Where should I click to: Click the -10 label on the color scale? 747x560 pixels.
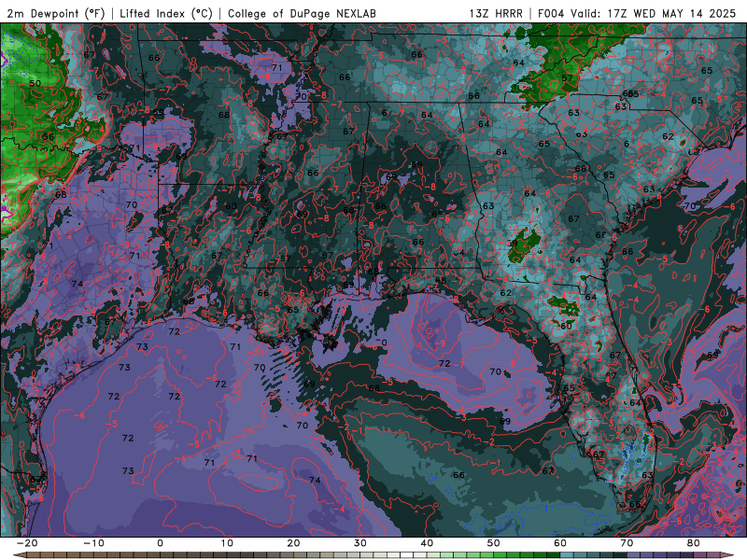tap(93, 543)
